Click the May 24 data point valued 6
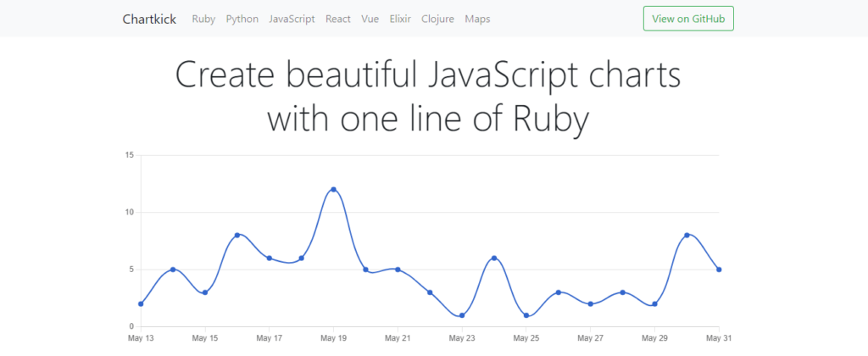This screenshot has width=868, height=356. (494, 258)
